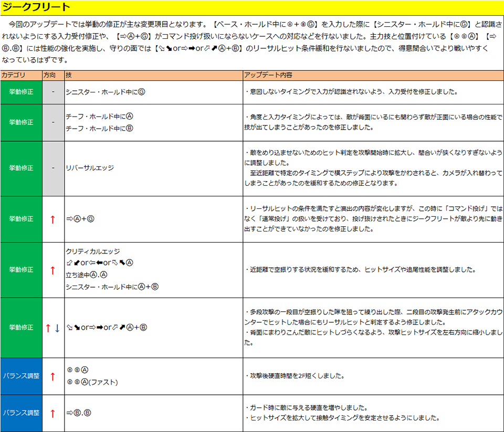
Task: Click the シニスター・ホールド中にⒶ+Ⓑ move entry
Action: point(112,287)
